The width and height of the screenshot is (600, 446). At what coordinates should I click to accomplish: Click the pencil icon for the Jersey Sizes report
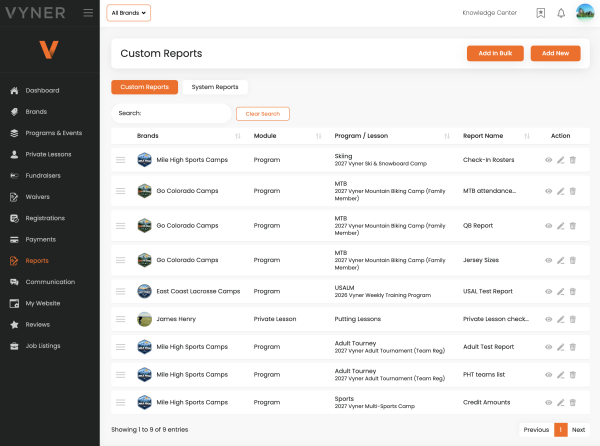[561, 260]
